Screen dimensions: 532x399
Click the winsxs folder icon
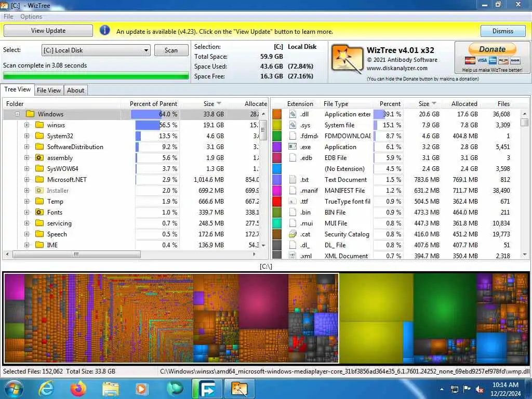point(39,125)
